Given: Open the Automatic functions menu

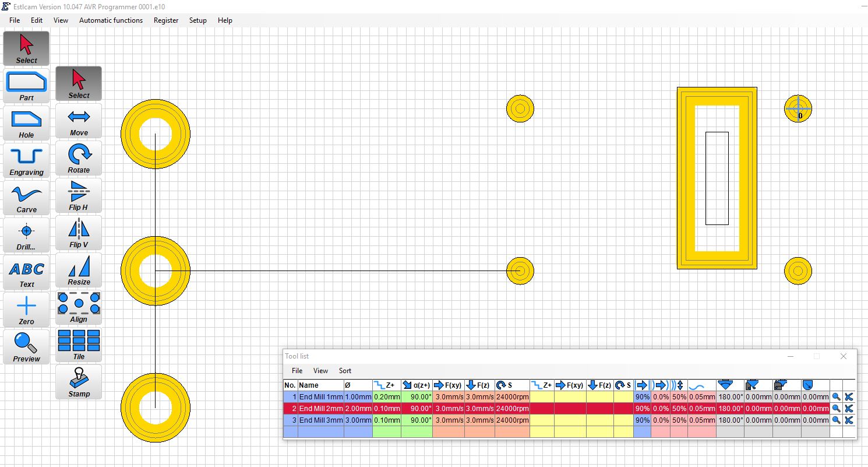Looking at the screenshot, I should pos(111,20).
